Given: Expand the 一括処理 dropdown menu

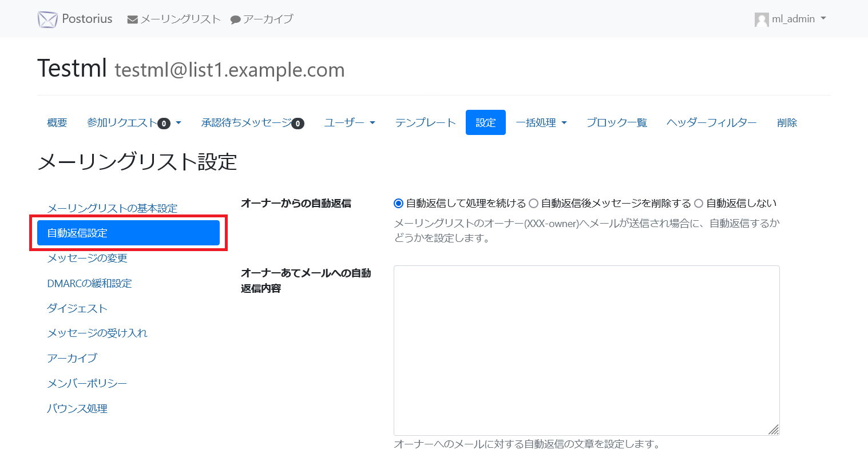Looking at the screenshot, I should click(x=541, y=122).
